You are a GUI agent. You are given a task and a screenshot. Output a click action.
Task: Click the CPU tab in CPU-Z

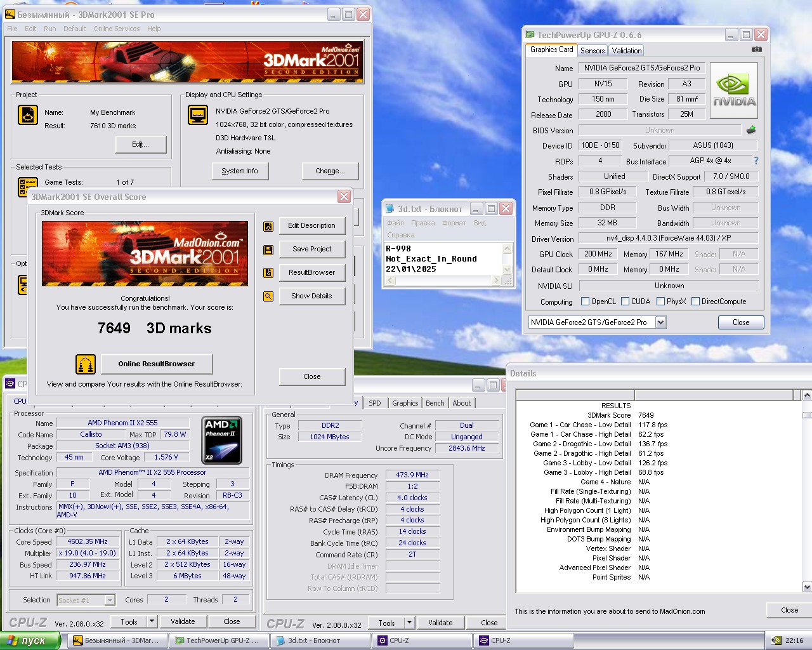click(20, 401)
